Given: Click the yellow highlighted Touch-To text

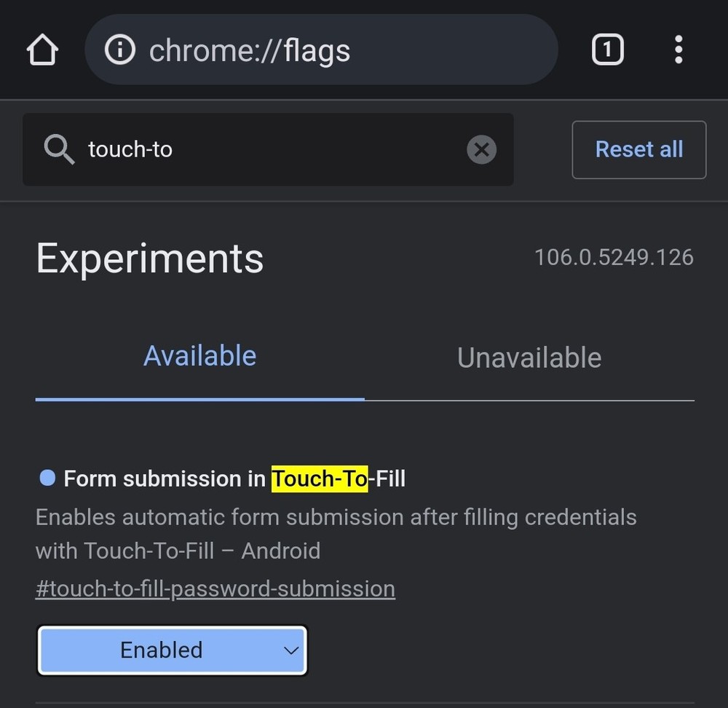Looking at the screenshot, I should tap(319, 479).
